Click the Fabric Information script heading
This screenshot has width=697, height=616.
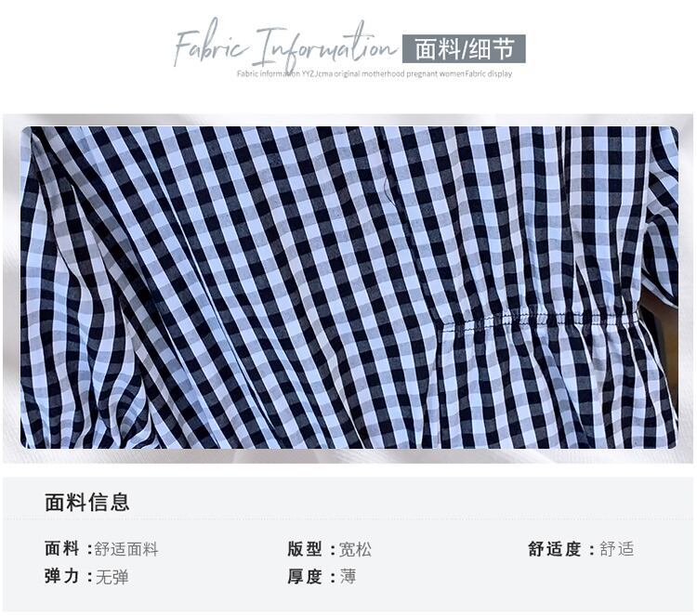[284, 46]
